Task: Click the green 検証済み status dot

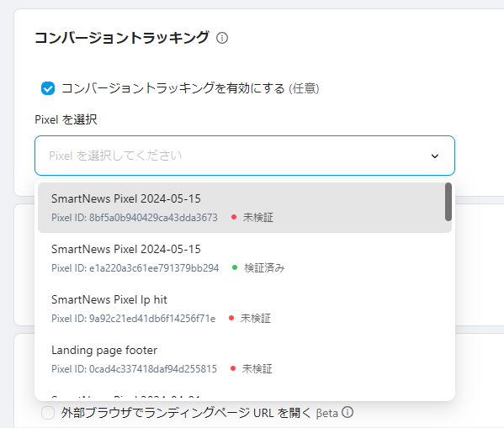Action: pos(235,267)
